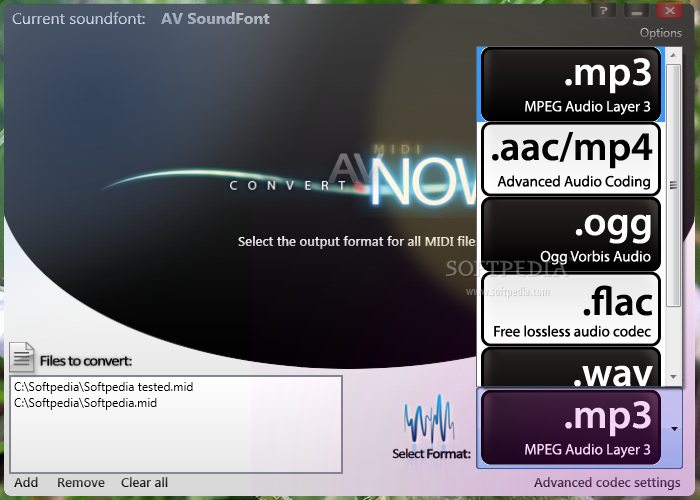The width and height of the screenshot is (700, 500).
Task: Open Advanced codec settings
Action: click(607, 483)
